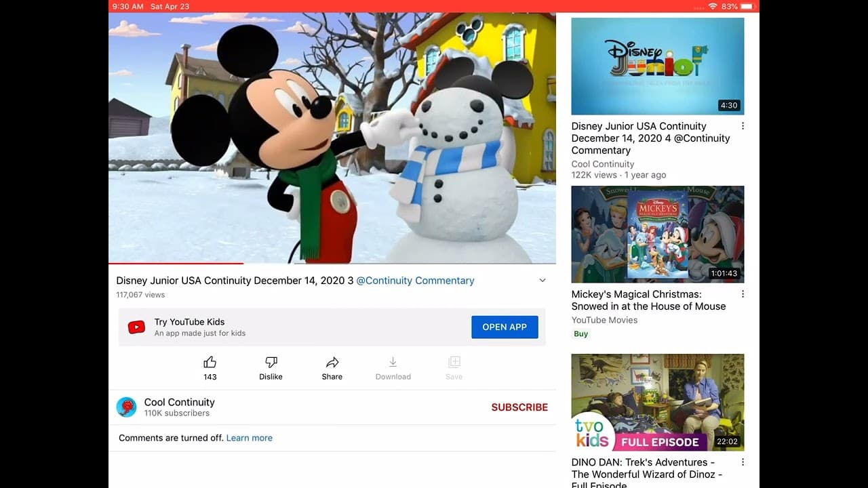This screenshot has width=868, height=488.
Task: Tap the Save to playlist icon
Action: [454, 362]
